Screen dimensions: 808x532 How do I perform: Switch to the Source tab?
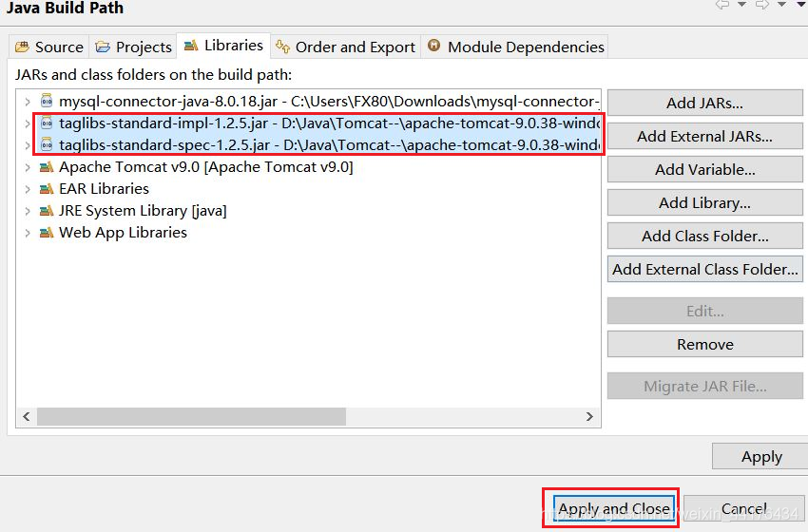[48, 47]
